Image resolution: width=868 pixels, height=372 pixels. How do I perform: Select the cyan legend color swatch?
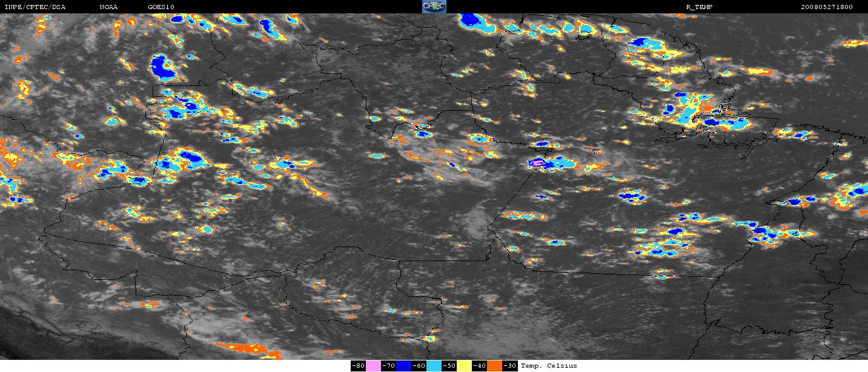point(434,366)
